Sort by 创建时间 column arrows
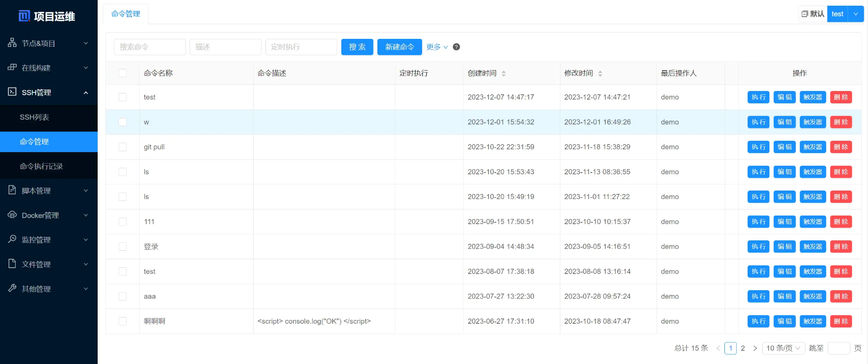The height and width of the screenshot is (364, 868). 503,73
